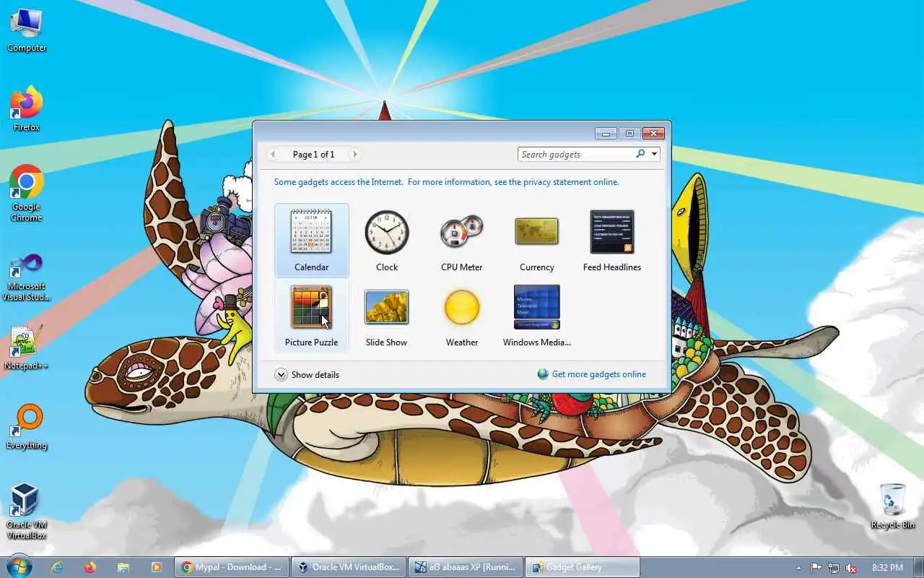924x578 pixels.
Task: Open Microsoft Visual Studio desktop shortcut
Action: 27,277
